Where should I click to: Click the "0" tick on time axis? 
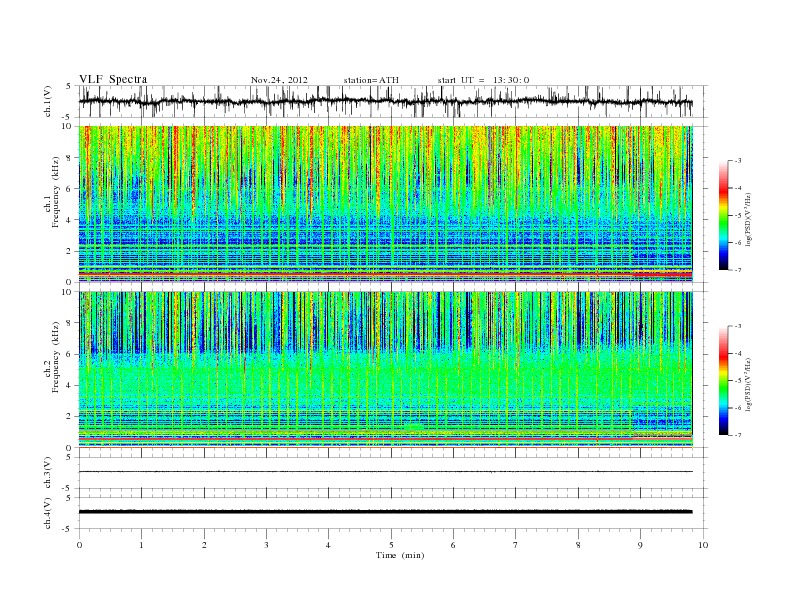pyautogui.click(x=79, y=545)
